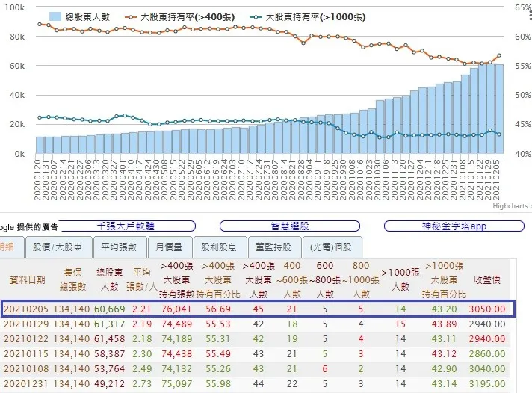The width and height of the screenshot is (532, 393).
Task: Click the 總股東人數 column header
Action: click(x=109, y=279)
